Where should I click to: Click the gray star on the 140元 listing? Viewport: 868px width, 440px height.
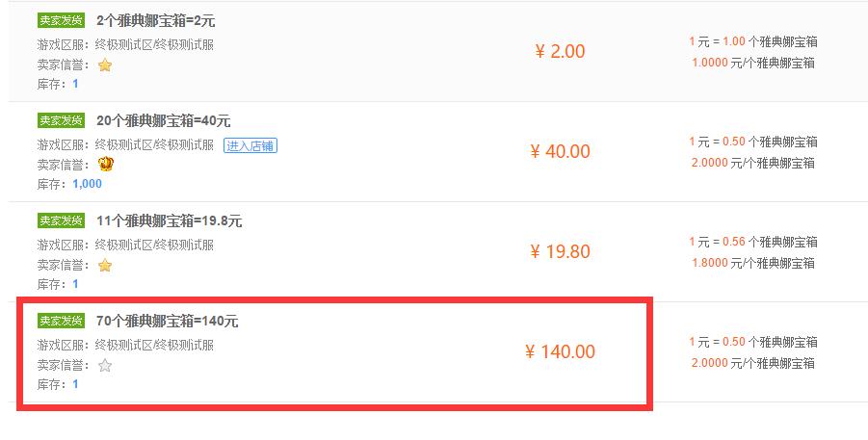(x=105, y=365)
